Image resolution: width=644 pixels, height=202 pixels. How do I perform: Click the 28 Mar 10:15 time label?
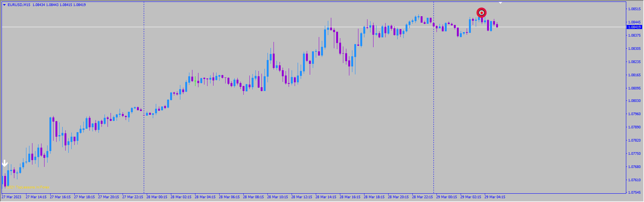point(278,197)
